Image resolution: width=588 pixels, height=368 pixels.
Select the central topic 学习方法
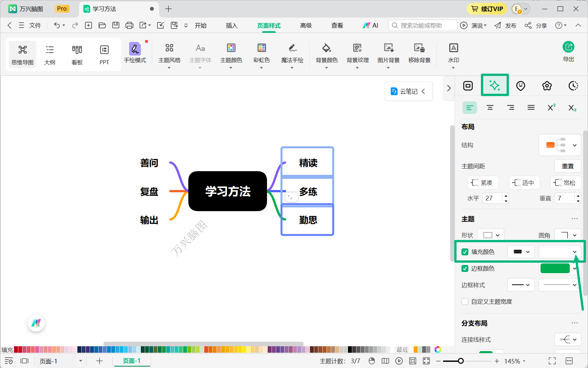228,191
